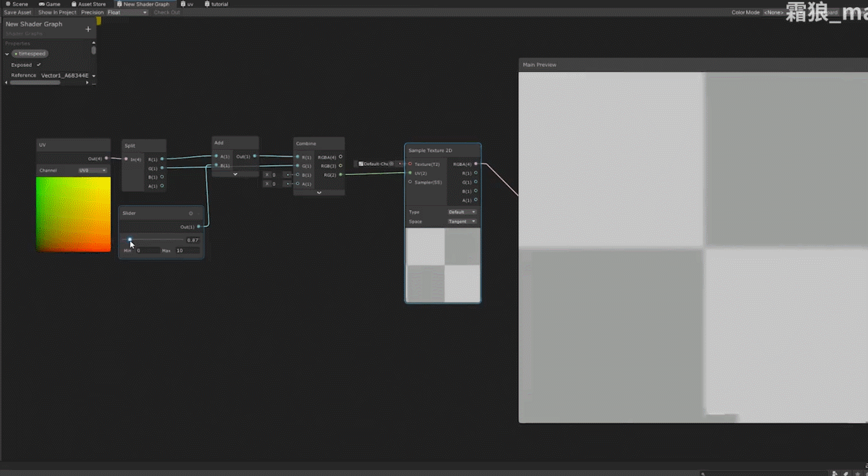
Task: Click the Combine RGB(3) output port
Action: pyautogui.click(x=341, y=166)
